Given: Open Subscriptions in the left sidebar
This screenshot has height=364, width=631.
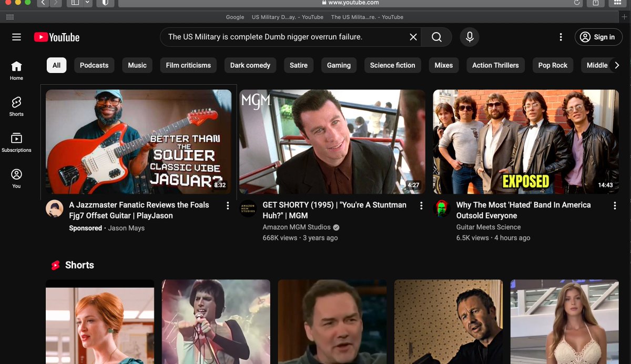Looking at the screenshot, I should (x=16, y=143).
